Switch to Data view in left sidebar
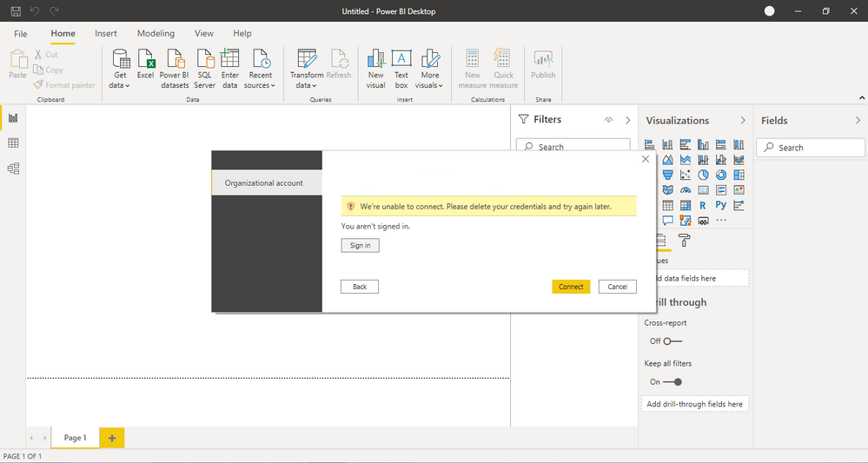This screenshot has width=868, height=463. (13, 142)
